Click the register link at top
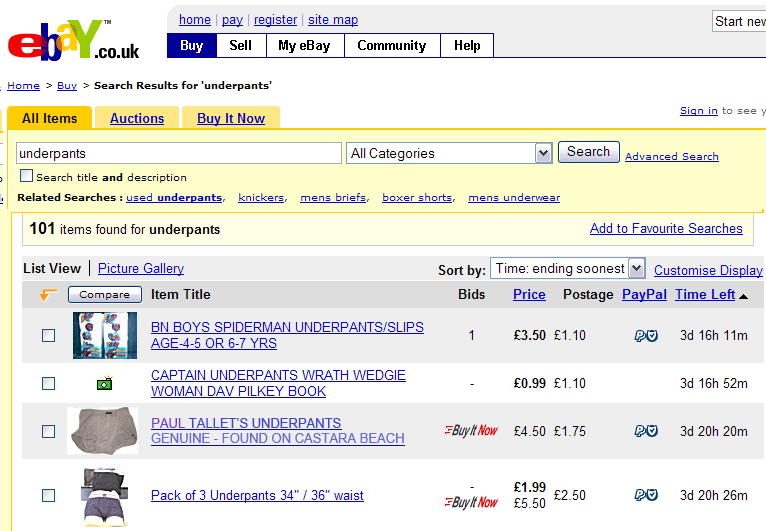This screenshot has height=531, width=766. point(276,20)
